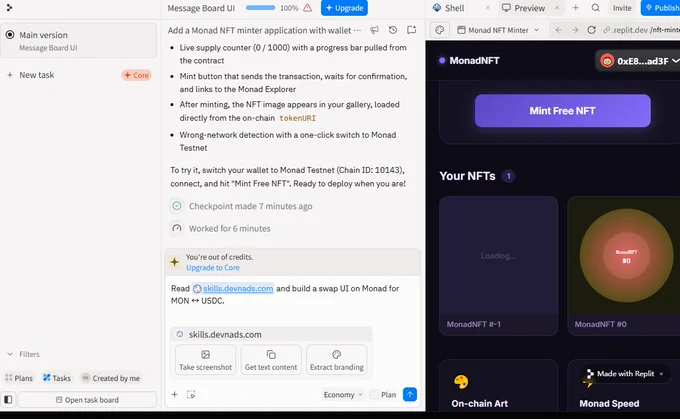Click the checkpoint checkmark icon

(x=177, y=206)
